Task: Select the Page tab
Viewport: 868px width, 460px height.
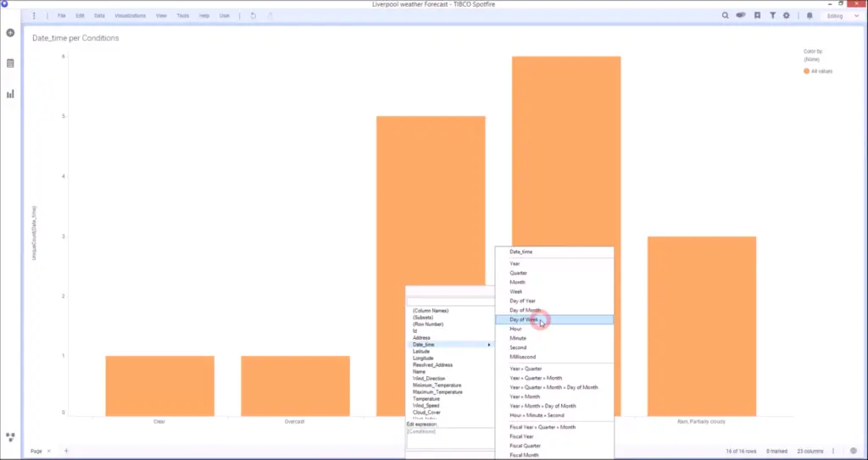Action: click(x=36, y=451)
